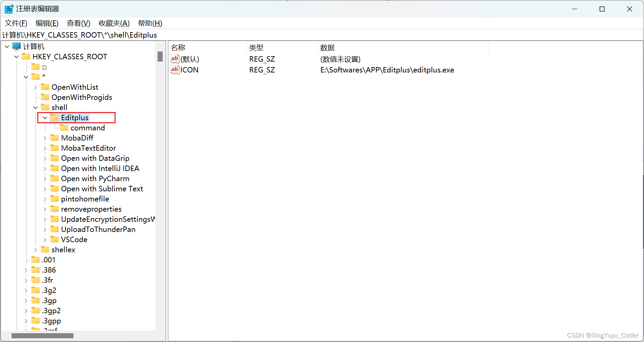This screenshot has width=644, height=342.
Task: Select the Open with DataGrip key label
Action: [x=95, y=158]
